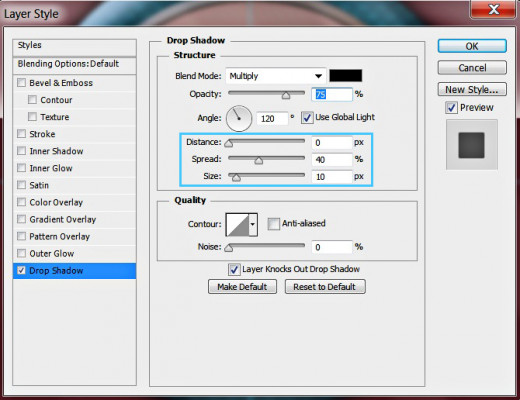Click the Make Default button
Image resolution: width=520 pixels, height=400 pixels.
click(242, 287)
